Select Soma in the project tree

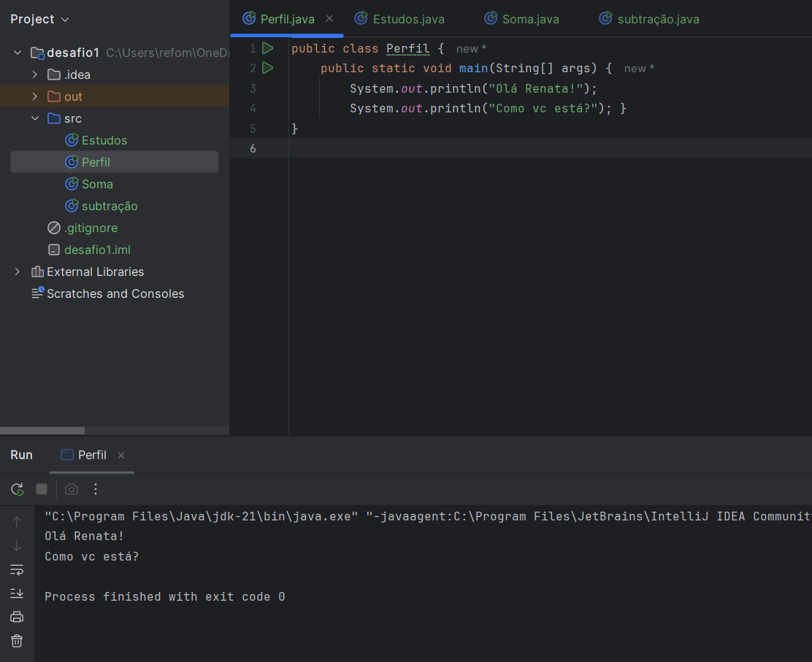[97, 184]
